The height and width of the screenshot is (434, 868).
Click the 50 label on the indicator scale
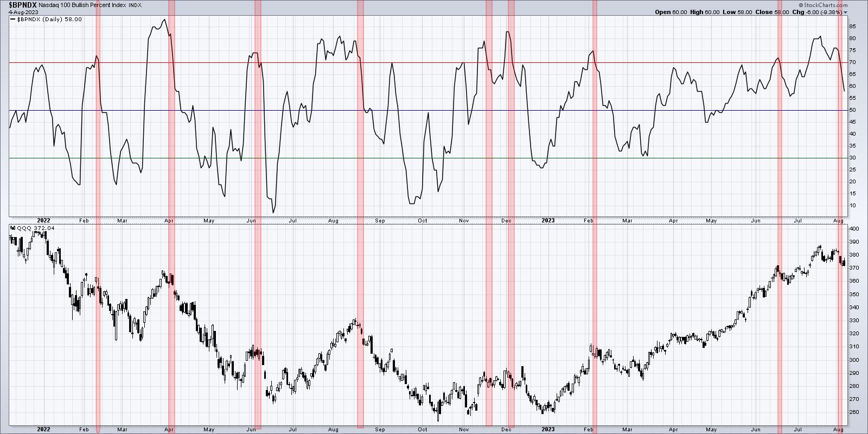point(852,110)
